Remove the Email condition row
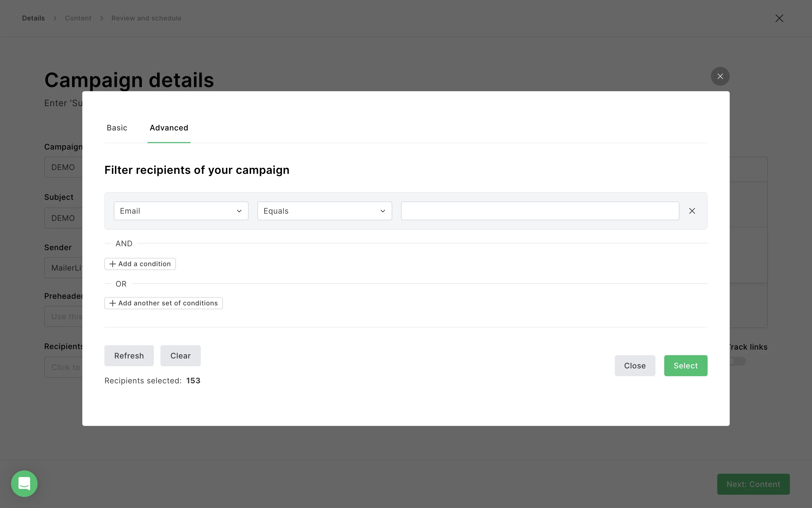Screen dimensions: 812x508 click(x=692, y=211)
